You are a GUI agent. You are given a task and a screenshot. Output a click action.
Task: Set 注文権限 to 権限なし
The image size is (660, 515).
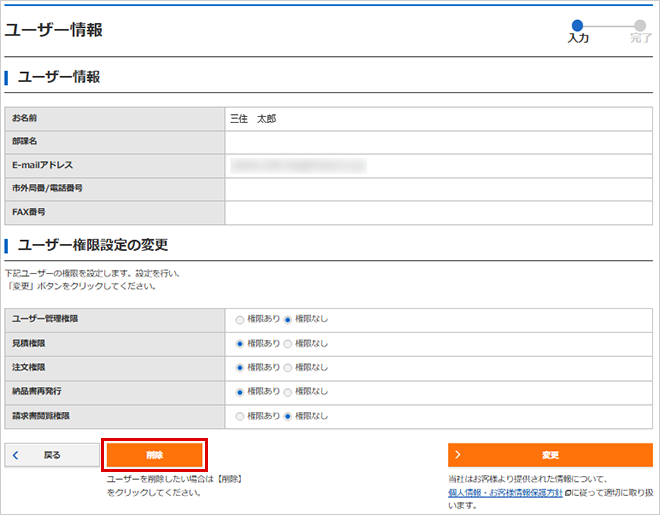pos(289,367)
